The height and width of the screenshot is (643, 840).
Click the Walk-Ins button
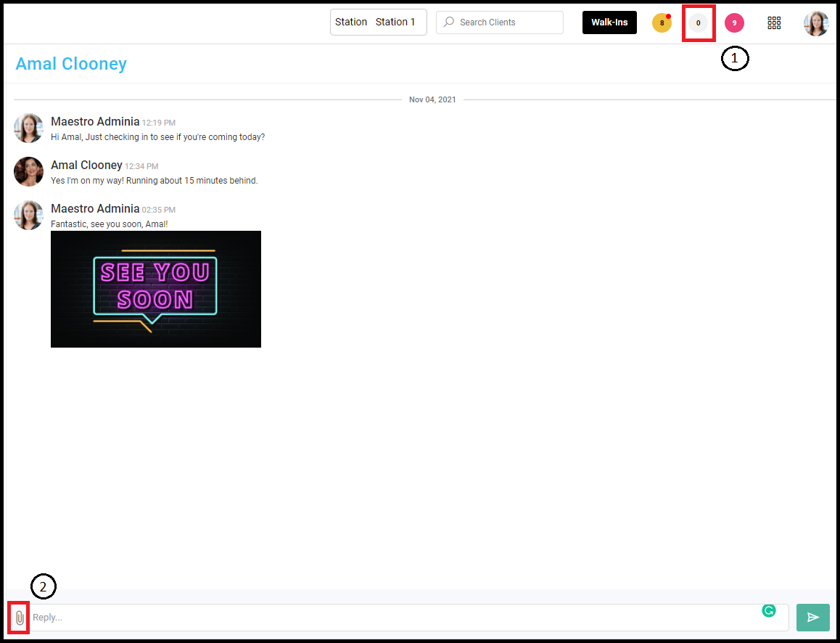coord(609,22)
